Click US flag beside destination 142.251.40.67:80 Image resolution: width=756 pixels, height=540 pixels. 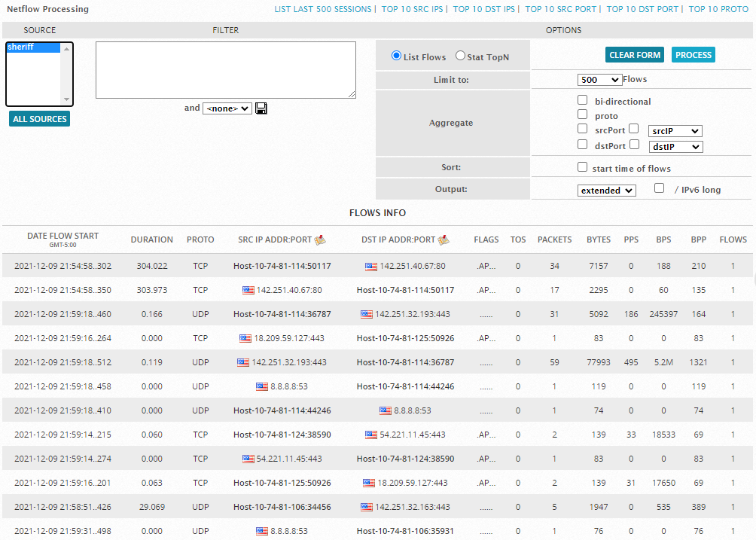pyautogui.click(x=371, y=266)
